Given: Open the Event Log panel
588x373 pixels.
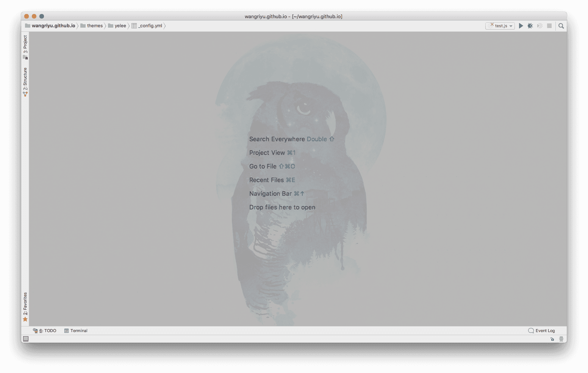Looking at the screenshot, I should point(541,331).
